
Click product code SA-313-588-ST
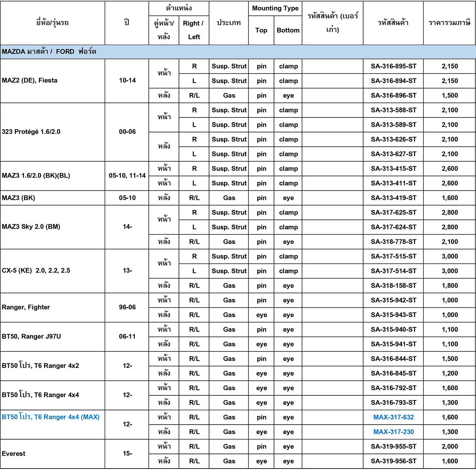pyautogui.click(x=393, y=110)
